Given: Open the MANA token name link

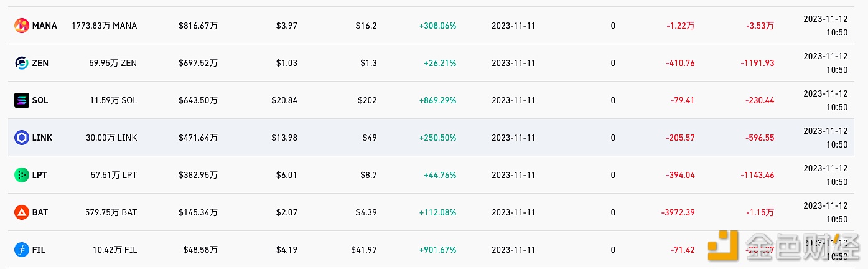Looking at the screenshot, I should (45, 26).
